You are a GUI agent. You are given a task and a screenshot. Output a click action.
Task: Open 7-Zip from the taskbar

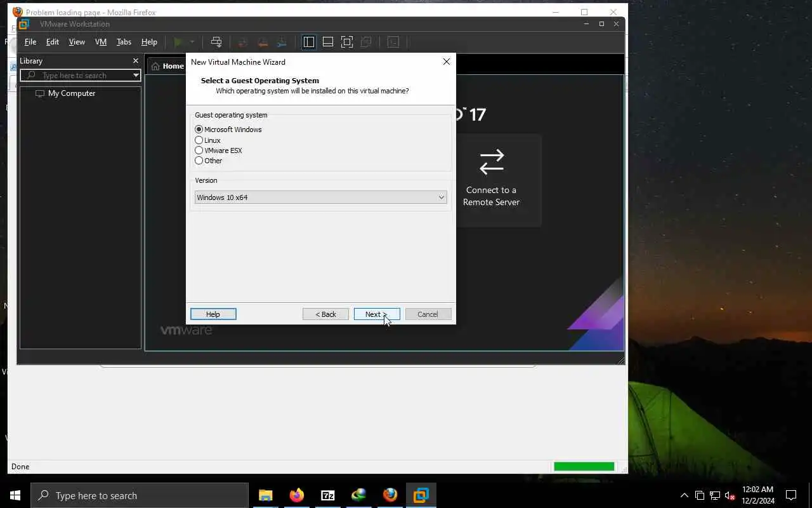[328, 495]
